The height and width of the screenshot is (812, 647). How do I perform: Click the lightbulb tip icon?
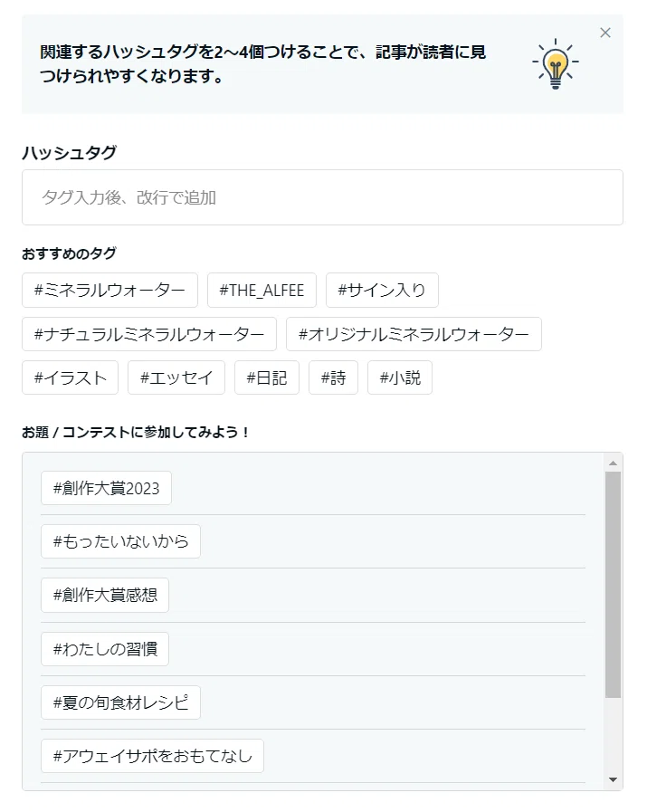[556, 63]
